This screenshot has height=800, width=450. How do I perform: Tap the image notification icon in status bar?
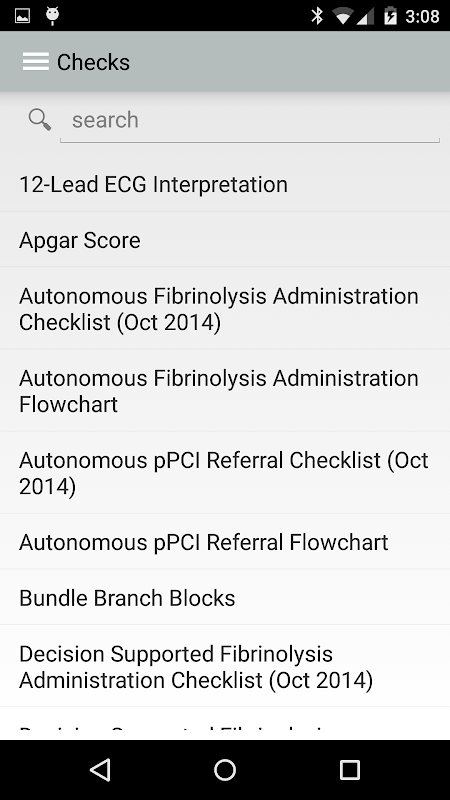22,16
